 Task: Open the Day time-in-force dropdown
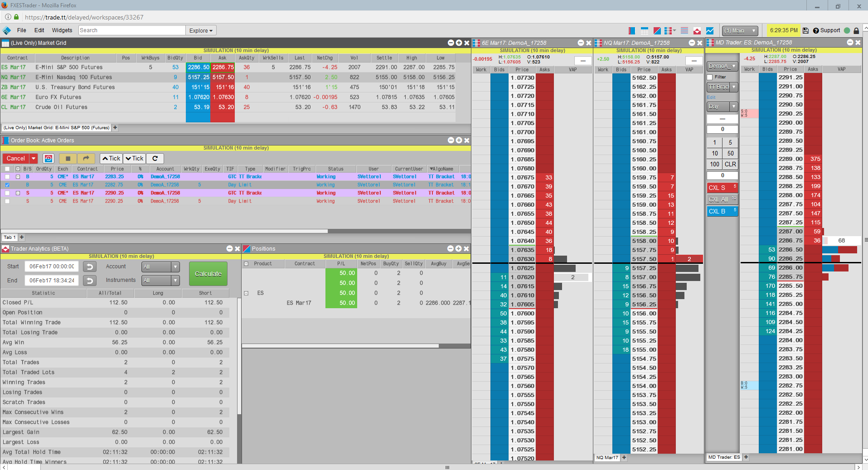click(x=723, y=107)
